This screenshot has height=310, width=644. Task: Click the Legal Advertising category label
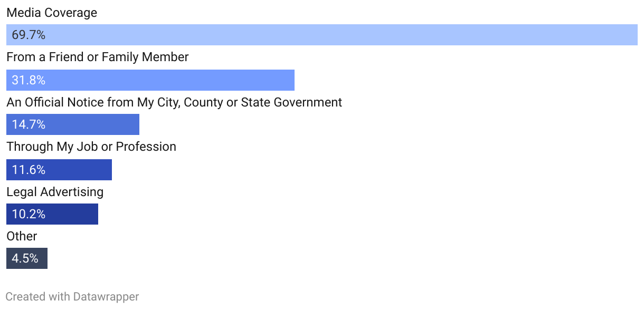coord(55,192)
